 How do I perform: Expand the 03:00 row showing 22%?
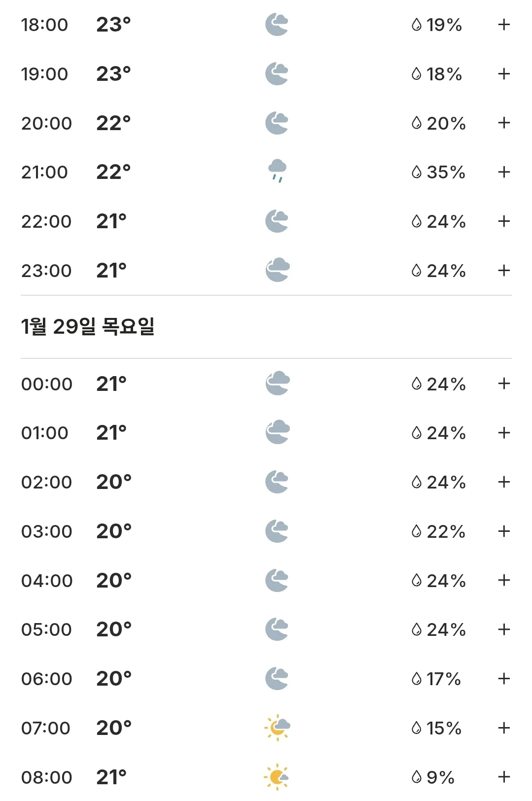point(504,531)
